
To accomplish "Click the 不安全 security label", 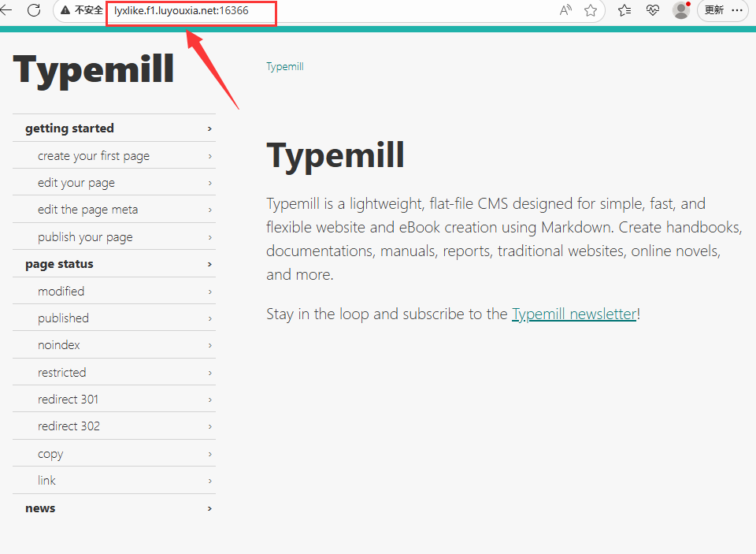I will (88, 10).
